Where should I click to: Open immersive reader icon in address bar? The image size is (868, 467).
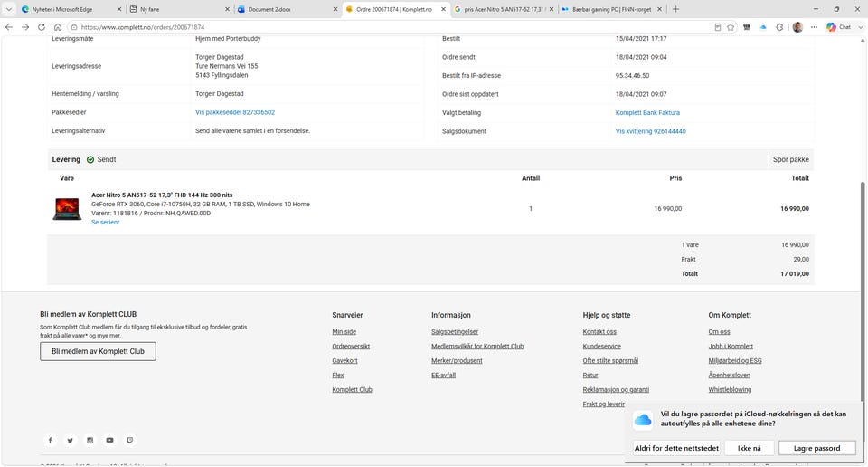click(x=717, y=26)
